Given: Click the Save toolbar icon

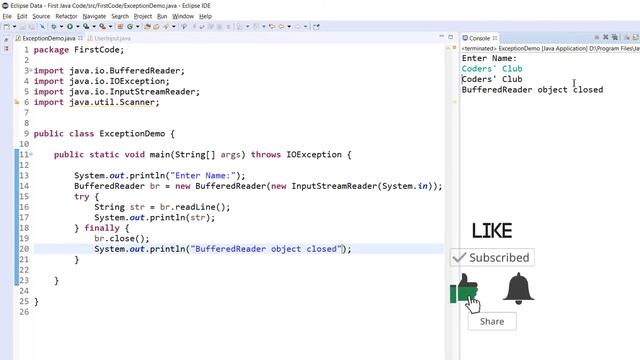Looking at the screenshot, I should point(22,27).
